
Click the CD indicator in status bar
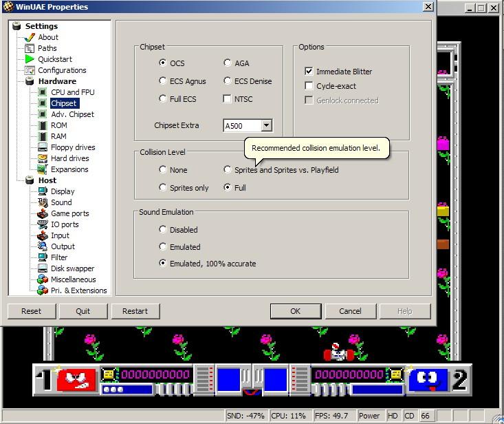tap(409, 416)
